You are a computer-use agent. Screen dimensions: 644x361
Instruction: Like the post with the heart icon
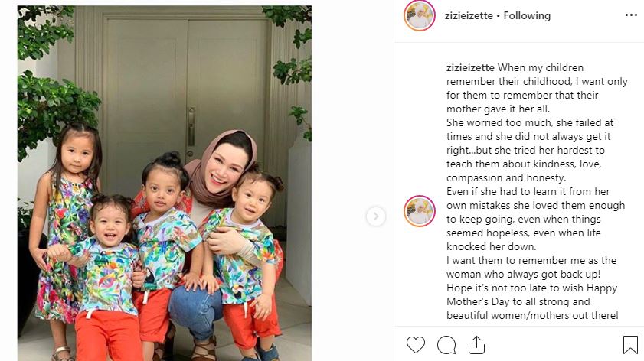[415, 345]
